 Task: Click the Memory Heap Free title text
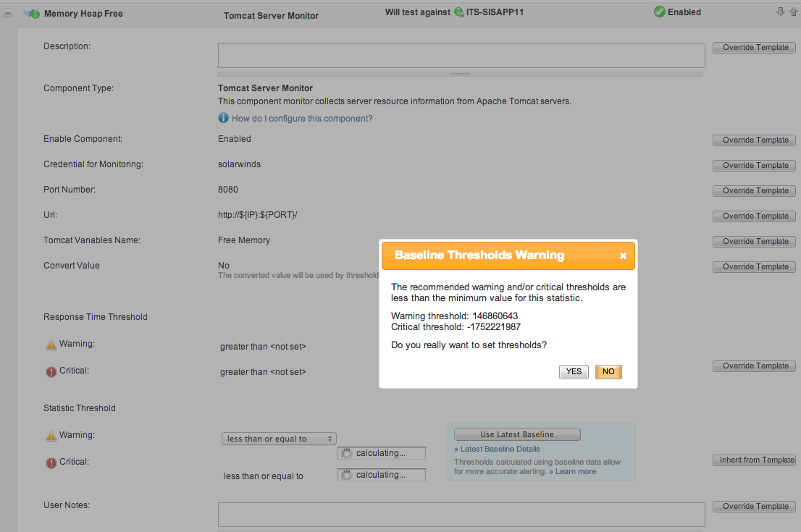(83, 14)
